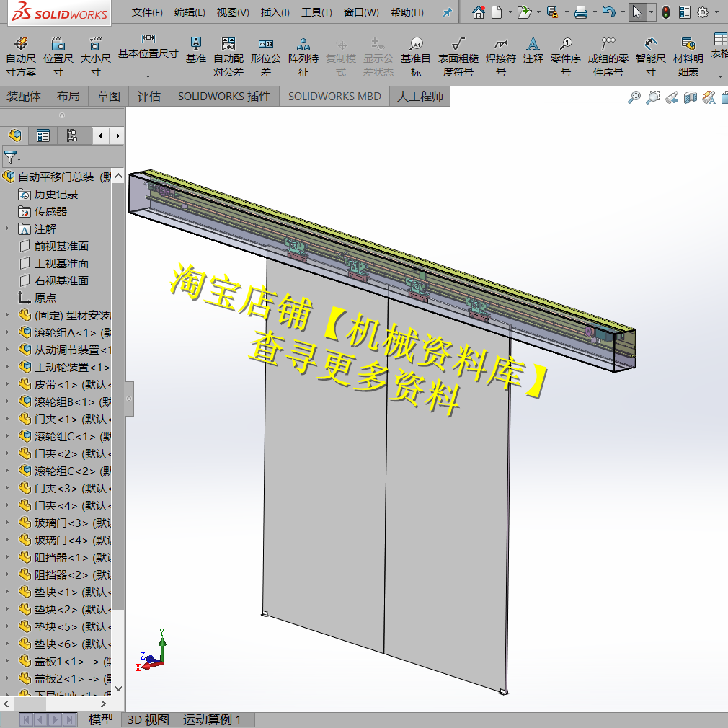Switch to the 运动算例 1 tab
The width and height of the screenshot is (728, 728).
212,719
